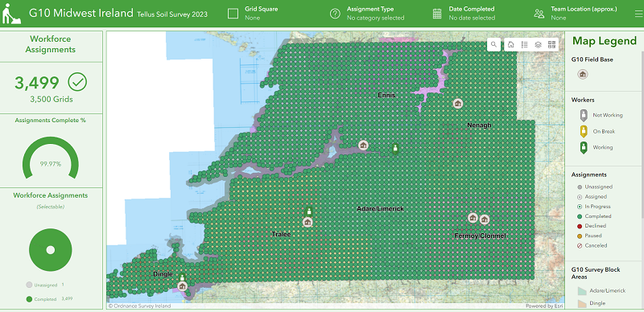Open the basemap gallery grid icon
The width and height of the screenshot is (644, 312).
(x=551, y=45)
